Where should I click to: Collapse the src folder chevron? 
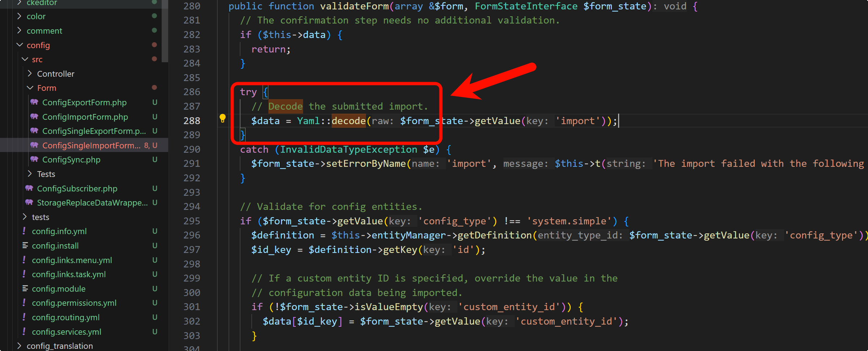[25, 59]
